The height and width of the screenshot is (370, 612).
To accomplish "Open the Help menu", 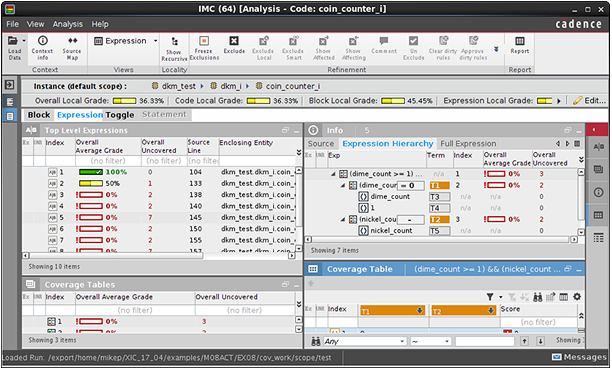I will pyautogui.click(x=100, y=24).
